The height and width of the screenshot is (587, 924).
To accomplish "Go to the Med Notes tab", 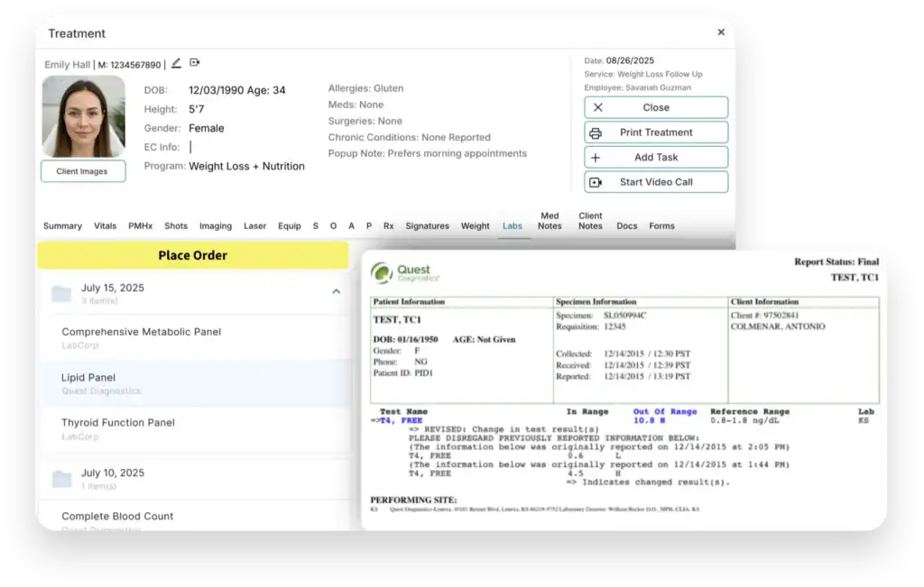I will [550, 221].
